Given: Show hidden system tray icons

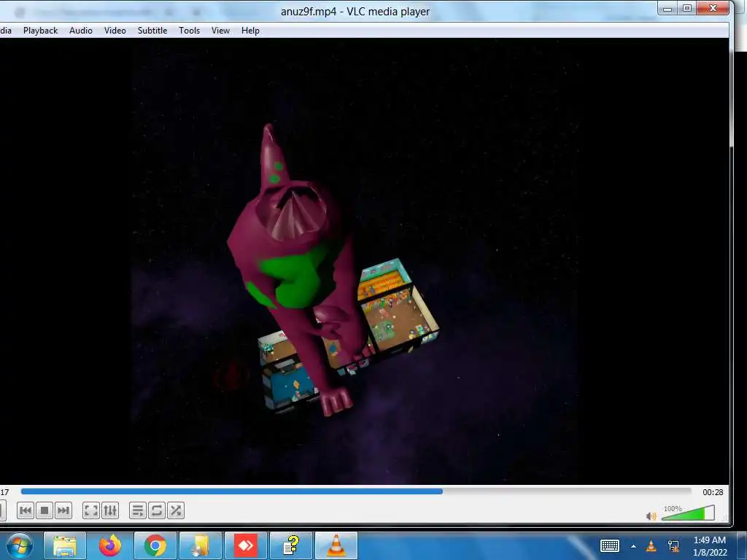Looking at the screenshot, I should [634, 546].
